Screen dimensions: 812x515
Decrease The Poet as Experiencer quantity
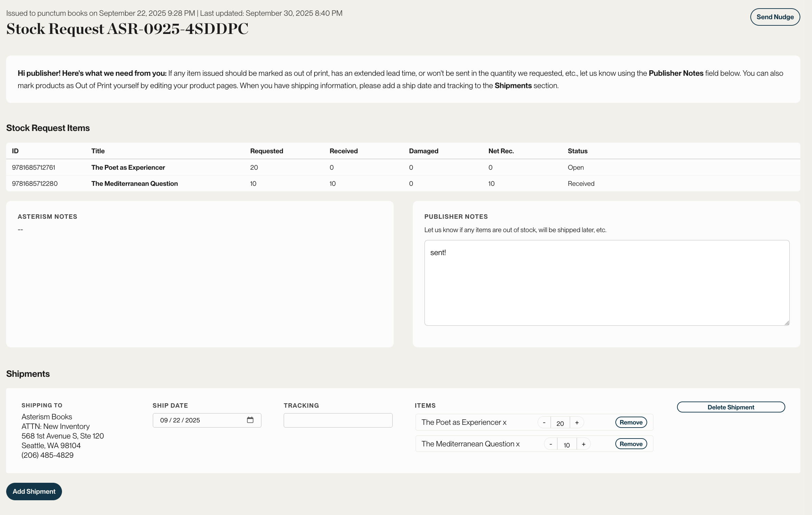[544, 423]
